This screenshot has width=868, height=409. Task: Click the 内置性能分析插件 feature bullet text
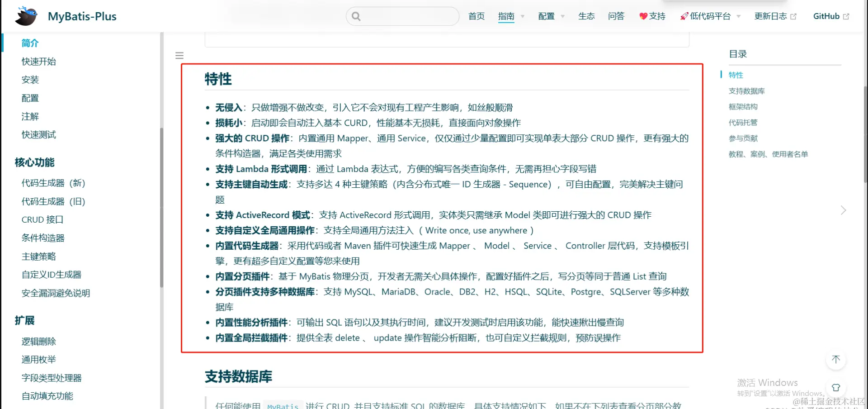tap(420, 323)
